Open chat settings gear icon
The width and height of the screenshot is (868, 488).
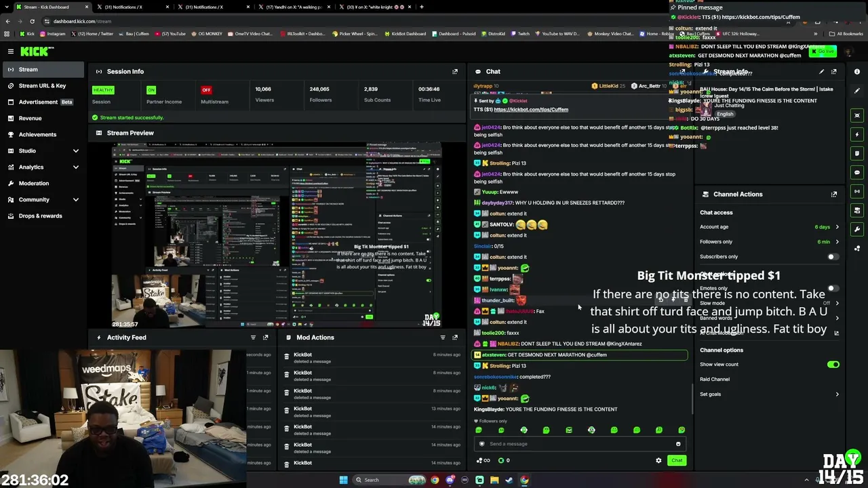[x=658, y=461]
